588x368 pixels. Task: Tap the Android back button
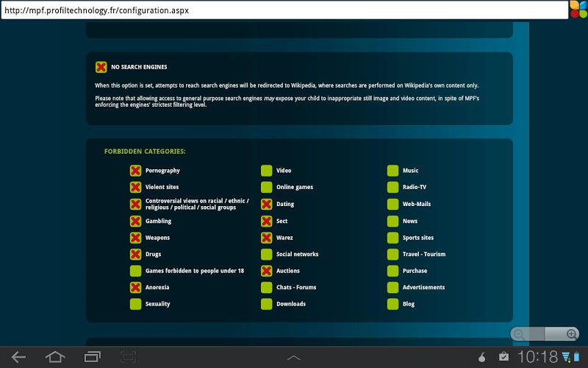(18, 357)
